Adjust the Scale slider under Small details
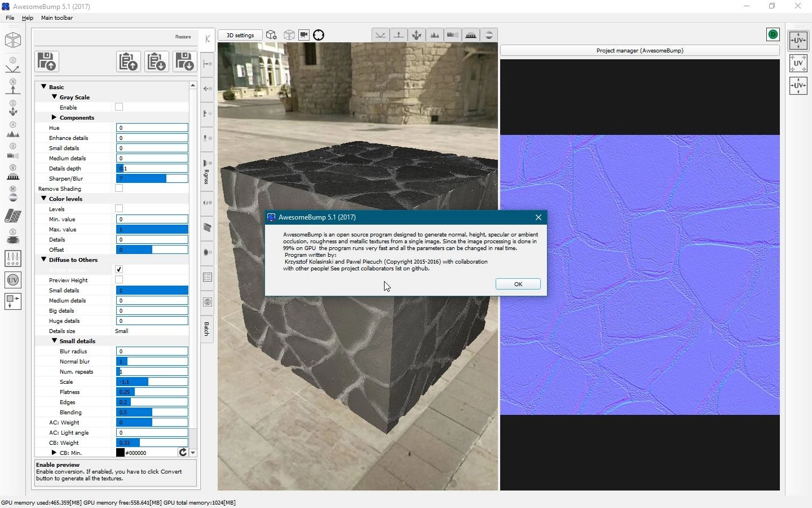 [152, 382]
